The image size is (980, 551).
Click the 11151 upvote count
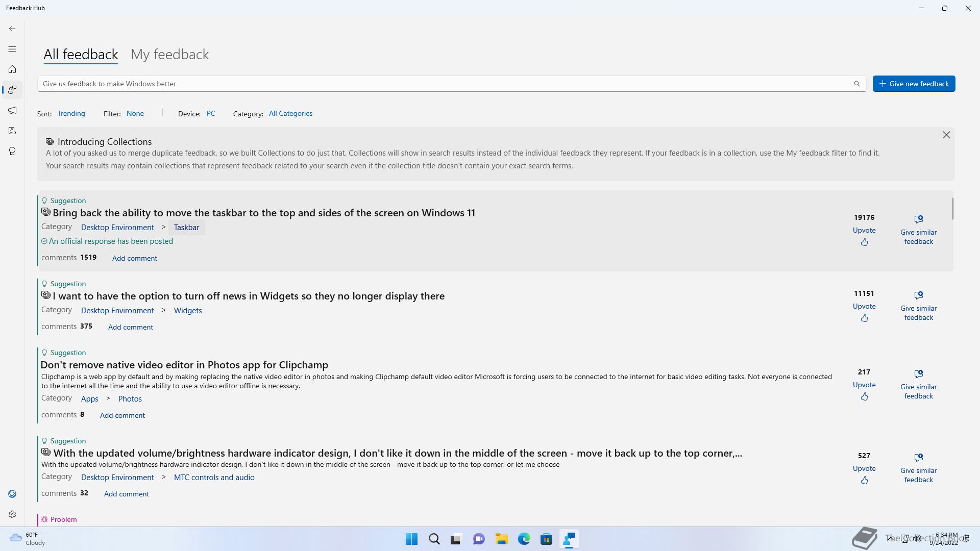pyautogui.click(x=864, y=293)
